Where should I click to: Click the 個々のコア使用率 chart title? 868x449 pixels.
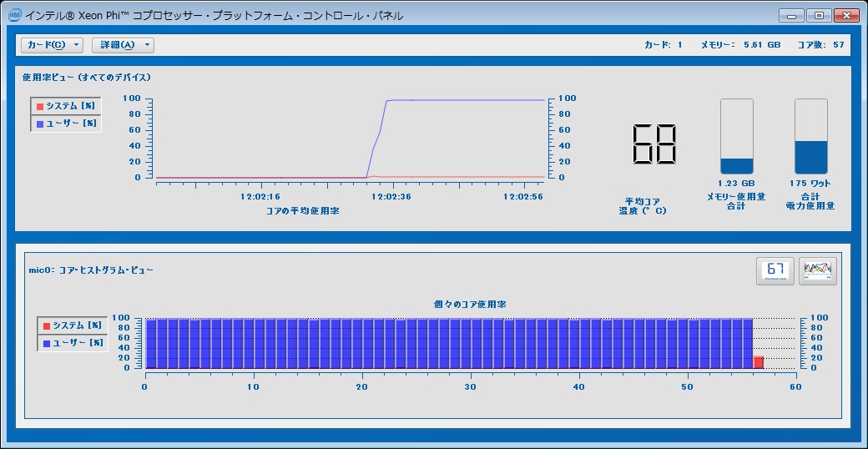point(471,304)
